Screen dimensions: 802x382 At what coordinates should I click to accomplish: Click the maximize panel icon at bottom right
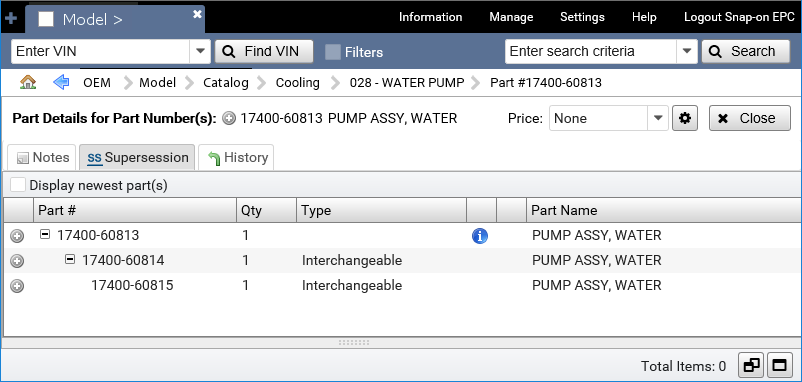tap(779, 365)
